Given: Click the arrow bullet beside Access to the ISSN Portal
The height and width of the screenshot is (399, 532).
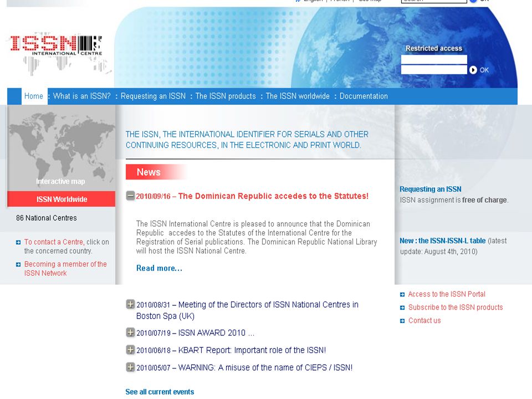Looking at the screenshot, I should pos(402,294).
